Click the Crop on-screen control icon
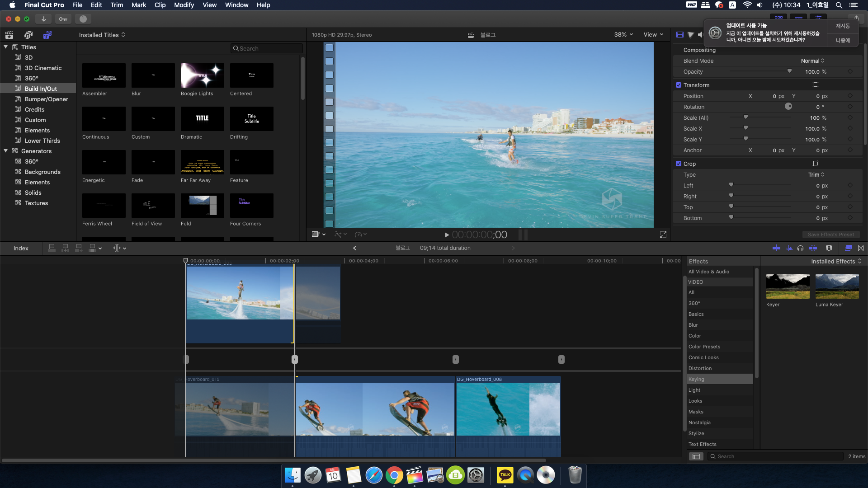Viewport: 868px width, 488px height. [816, 164]
